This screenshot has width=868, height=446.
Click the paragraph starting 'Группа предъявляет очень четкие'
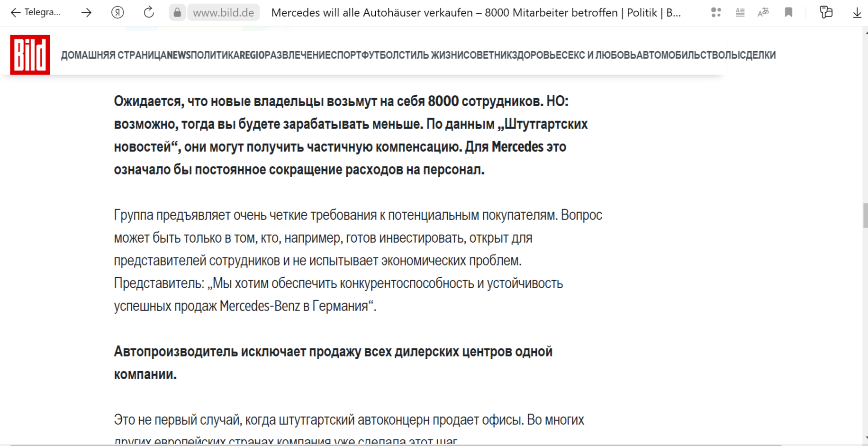[x=358, y=260]
